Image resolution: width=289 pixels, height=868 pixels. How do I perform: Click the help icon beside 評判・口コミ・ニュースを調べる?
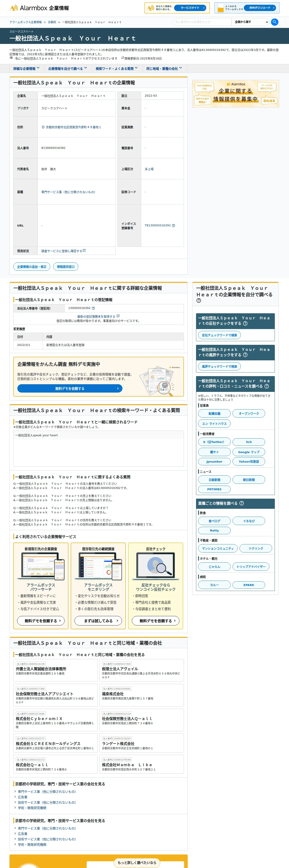click(266, 386)
